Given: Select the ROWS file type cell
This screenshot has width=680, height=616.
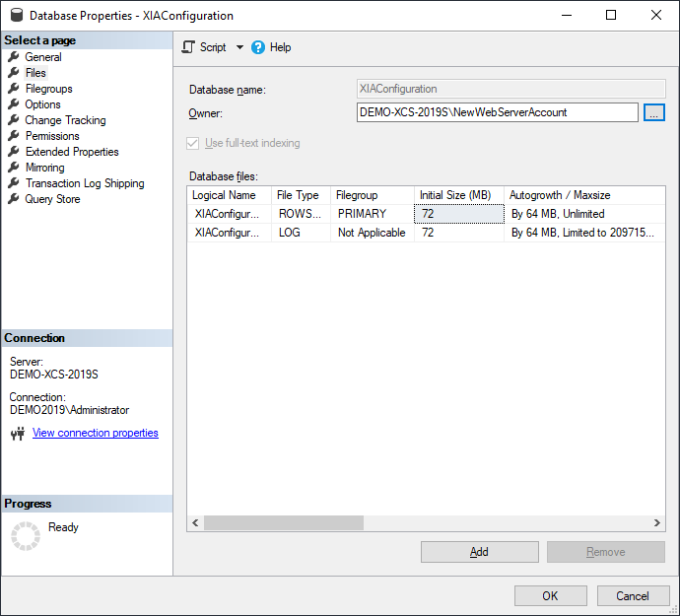Looking at the screenshot, I should coord(301,214).
